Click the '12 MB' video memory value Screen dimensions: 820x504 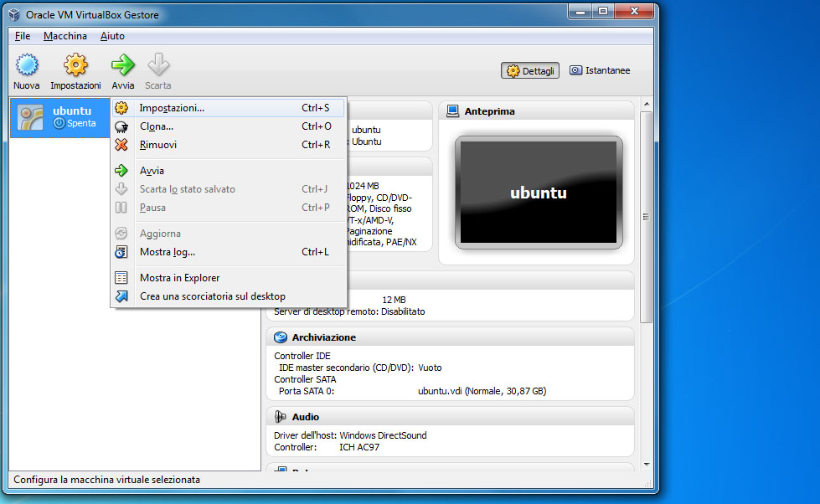pos(394,300)
